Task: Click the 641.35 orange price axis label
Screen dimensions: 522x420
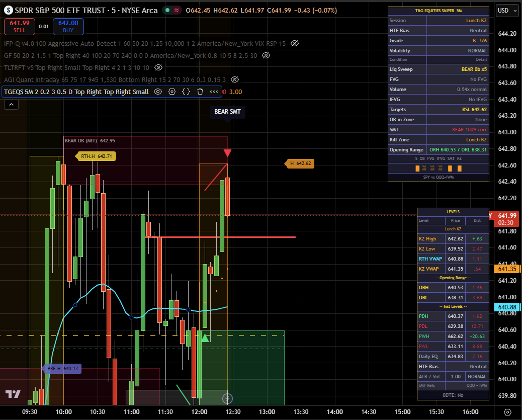Action: coord(507,269)
